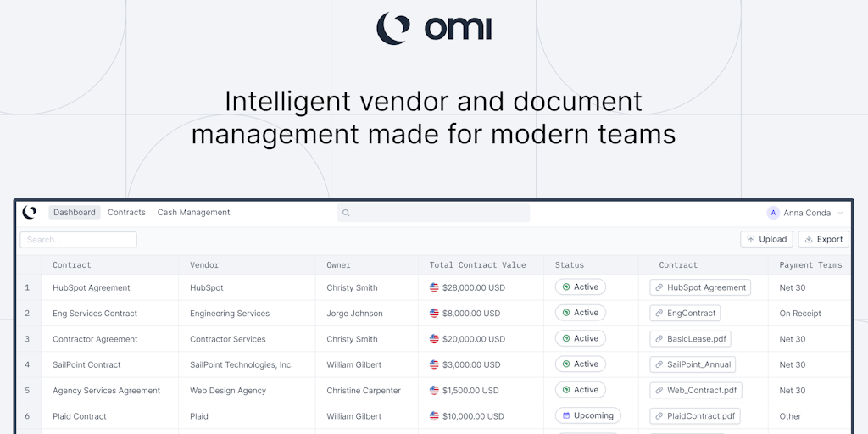Click the Active status badge for SailPoint Contract

(581, 364)
